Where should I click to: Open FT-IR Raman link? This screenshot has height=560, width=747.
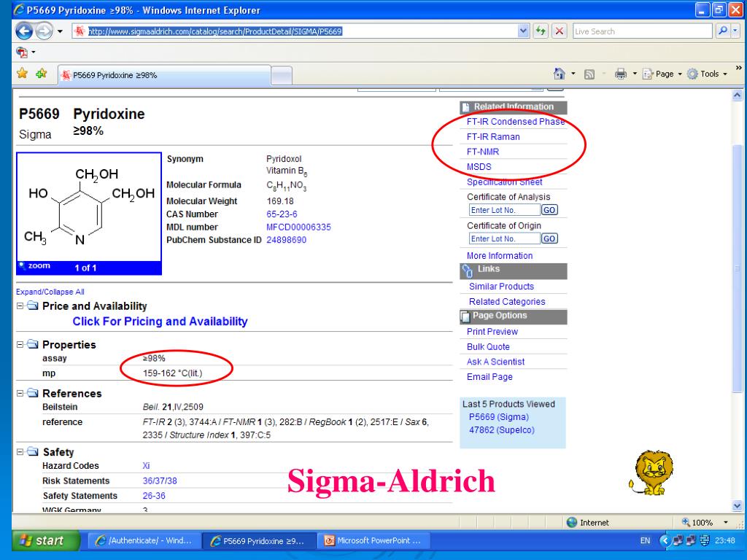pyautogui.click(x=493, y=136)
